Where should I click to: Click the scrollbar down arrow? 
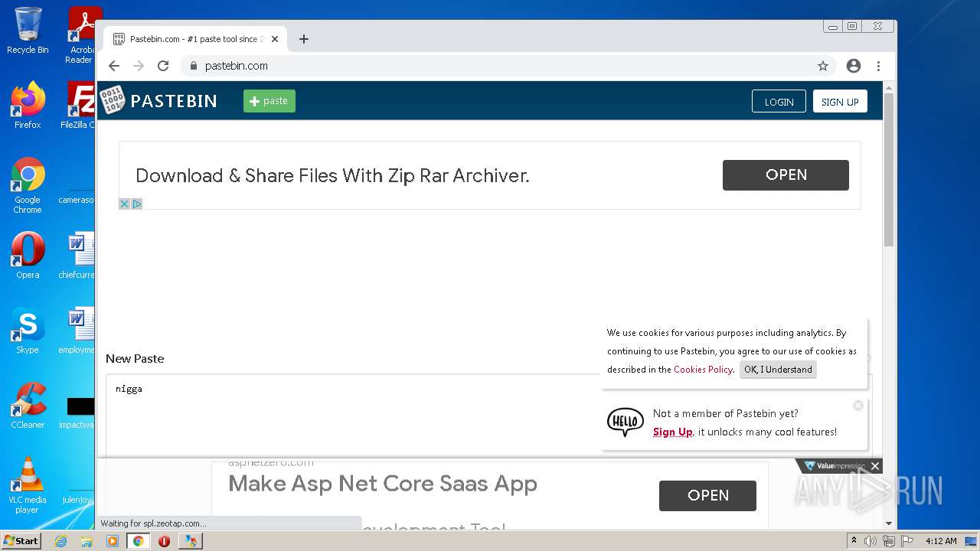pyautogui.click(x=889, y=523)
